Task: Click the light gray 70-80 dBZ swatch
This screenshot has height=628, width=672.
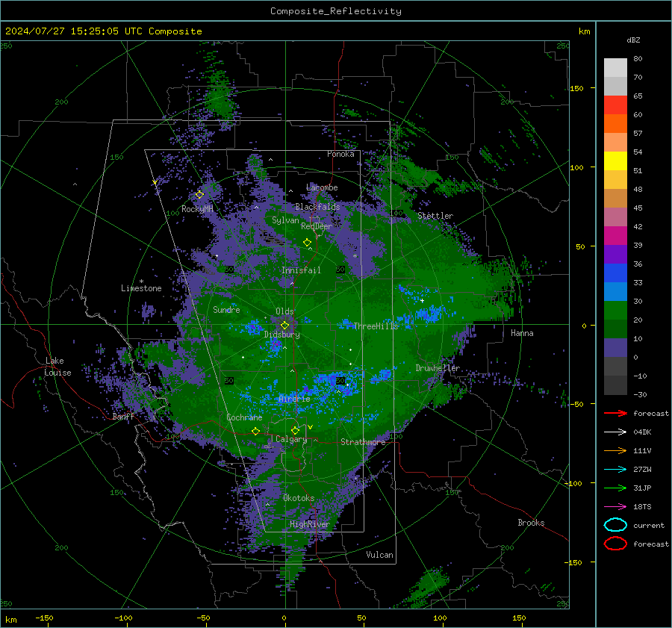Action: (615, 68)
